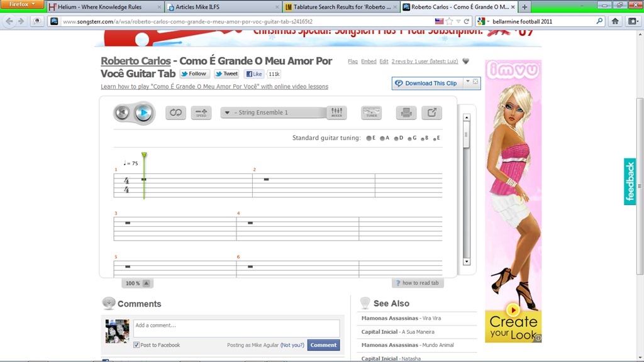Open the guitar Tuner
The width and height of the screenshot is (644, 362).
[371, 113]
